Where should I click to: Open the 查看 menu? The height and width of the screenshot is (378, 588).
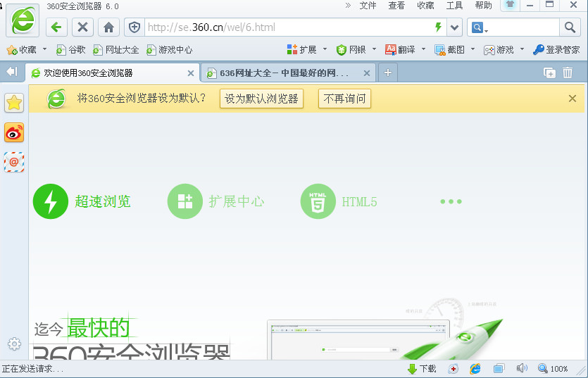pos(396,6)
